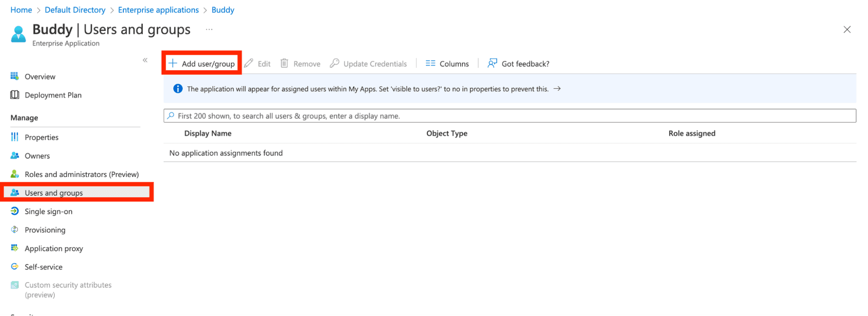The height and width of the screenshot is (316, 868).
Task: Click the users and groups search field
Action: coord(509,116)
